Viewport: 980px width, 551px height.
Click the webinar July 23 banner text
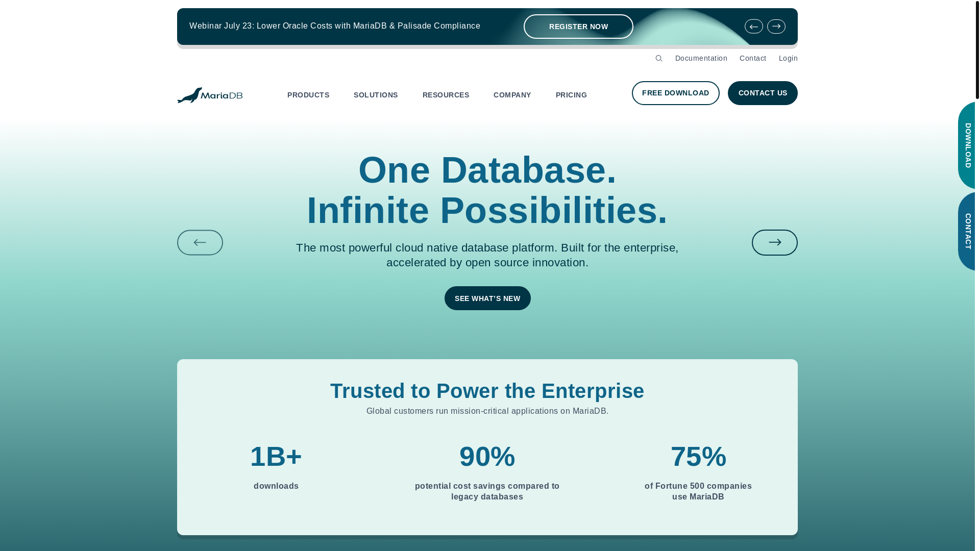(x=335, y=26)
